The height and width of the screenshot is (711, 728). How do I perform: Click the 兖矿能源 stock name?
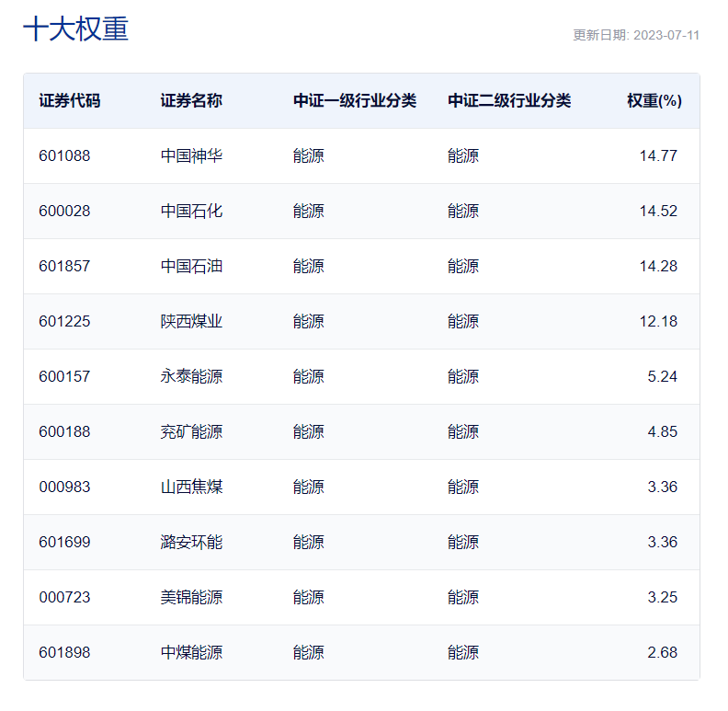[191, 431]
